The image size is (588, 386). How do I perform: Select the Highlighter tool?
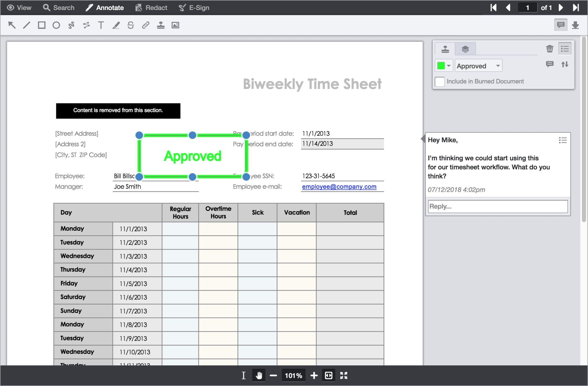[x=116, y=25]
